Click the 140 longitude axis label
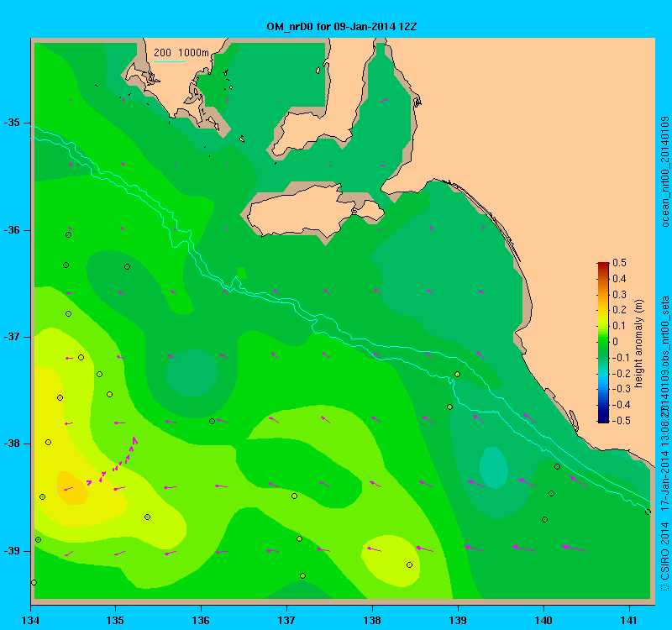 (x=543, y=620)
